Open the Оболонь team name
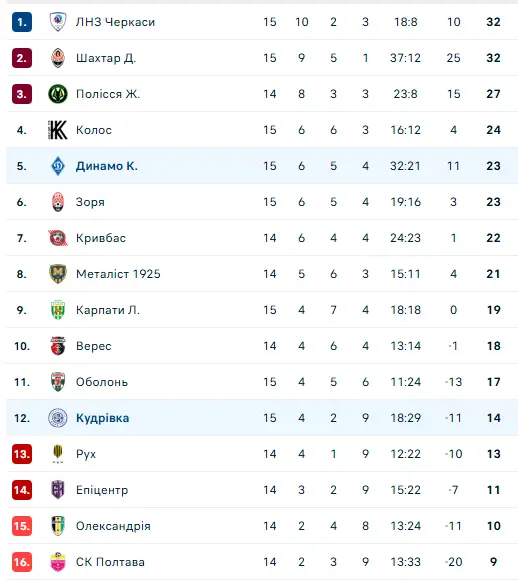518x583 pixels. pyautogui.click(x=102, y=382)
